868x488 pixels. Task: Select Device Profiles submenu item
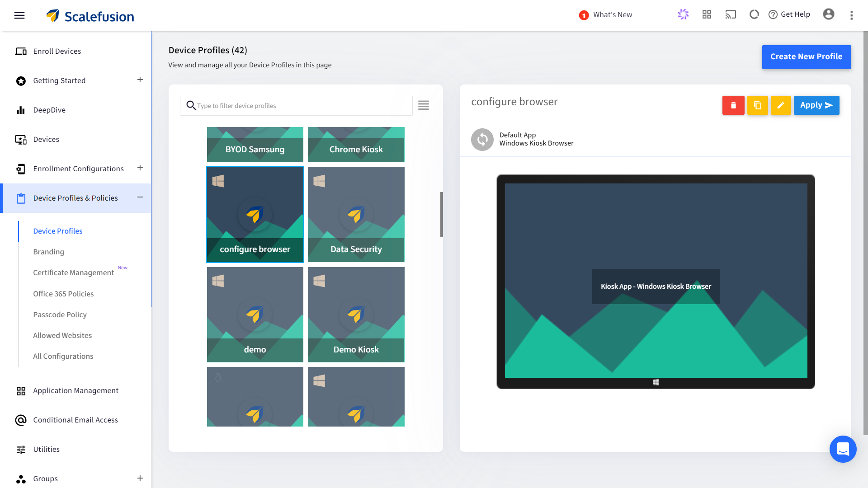tap(58, 231)
